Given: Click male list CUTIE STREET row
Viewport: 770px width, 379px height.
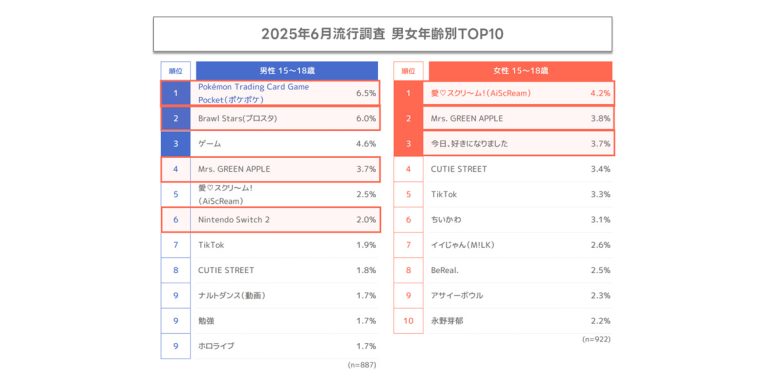Looking at the screenshot, I should click(270, 270).
